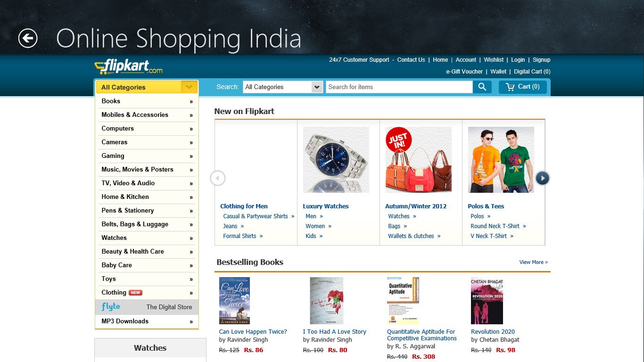Open the Polos & Tees image
The height and width of the screenshot is (362, 644).
pos(501,160)
